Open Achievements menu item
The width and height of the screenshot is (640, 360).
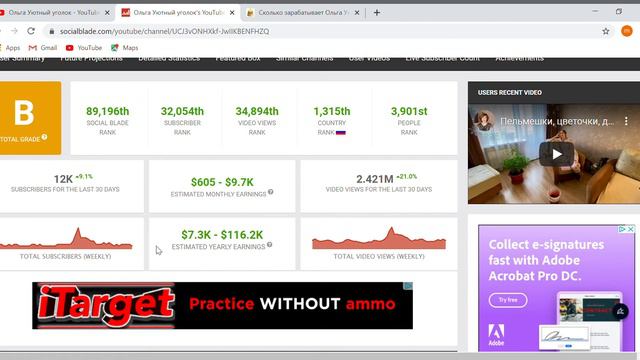pos(519,58)
